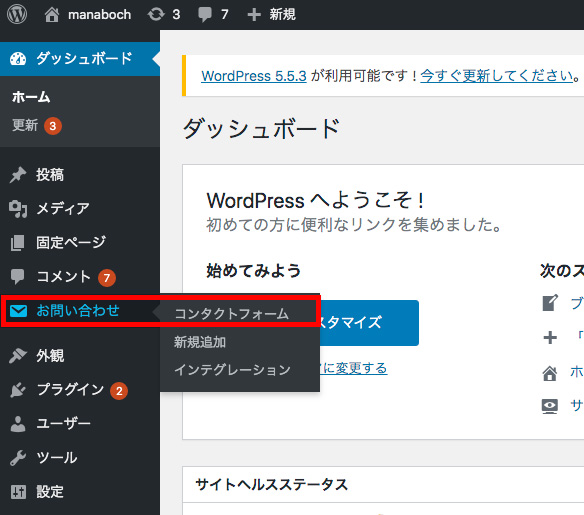The image size is (584, 515).
Task: Open the 新規 menu in admin bar
Action: click(x=282, y=15)
